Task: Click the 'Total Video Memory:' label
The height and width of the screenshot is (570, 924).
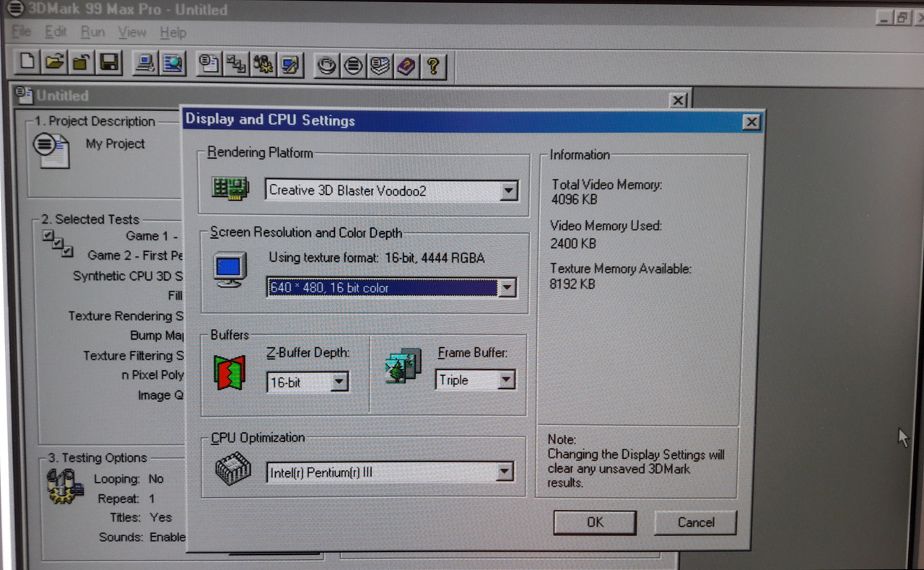Action: pyautogui.click(x=606, y=185)
